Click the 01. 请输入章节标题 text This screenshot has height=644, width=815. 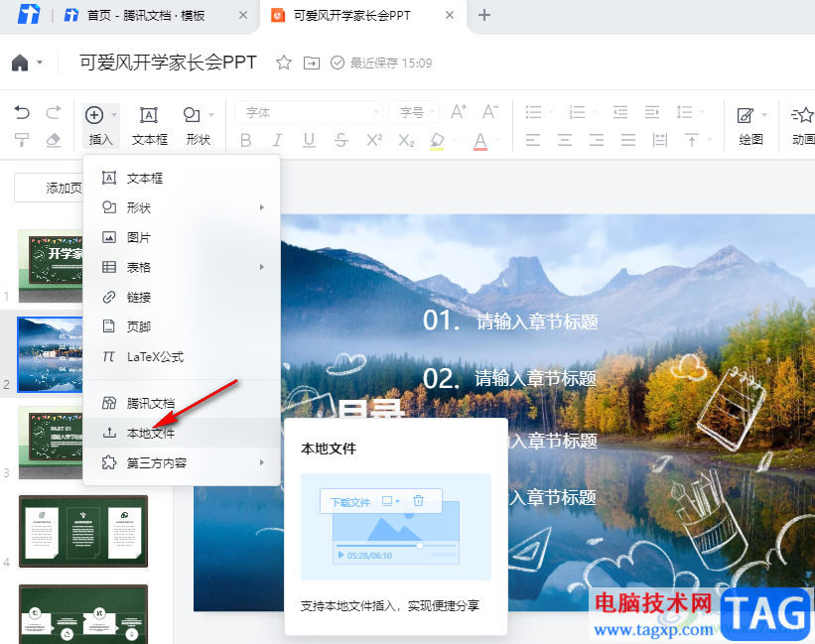[x=510, y=321]
